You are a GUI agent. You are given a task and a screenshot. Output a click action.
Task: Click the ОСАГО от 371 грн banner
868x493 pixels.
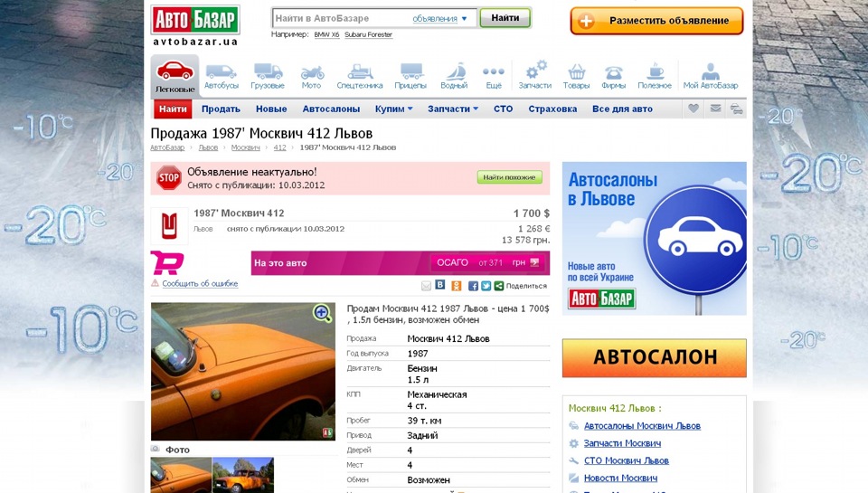tap(487, 262)
